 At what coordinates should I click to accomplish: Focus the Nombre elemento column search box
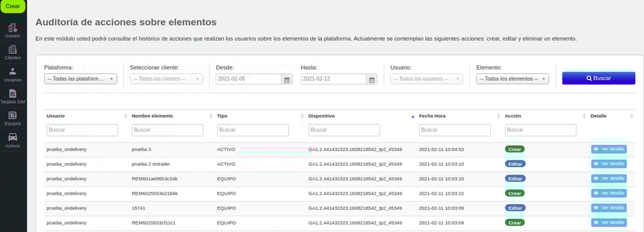pos(167,130)
